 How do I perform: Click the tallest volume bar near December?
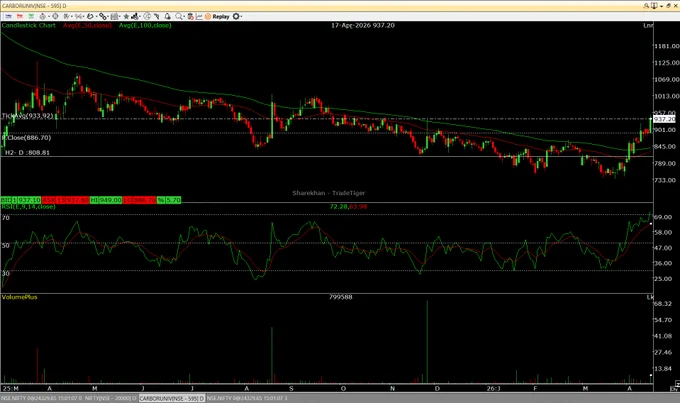[x=427, y=342]
